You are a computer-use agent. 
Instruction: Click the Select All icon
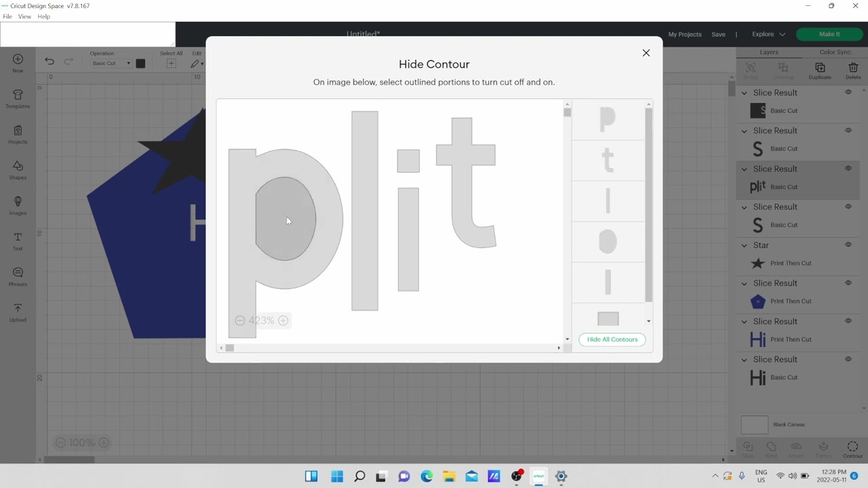coord(171,63)
